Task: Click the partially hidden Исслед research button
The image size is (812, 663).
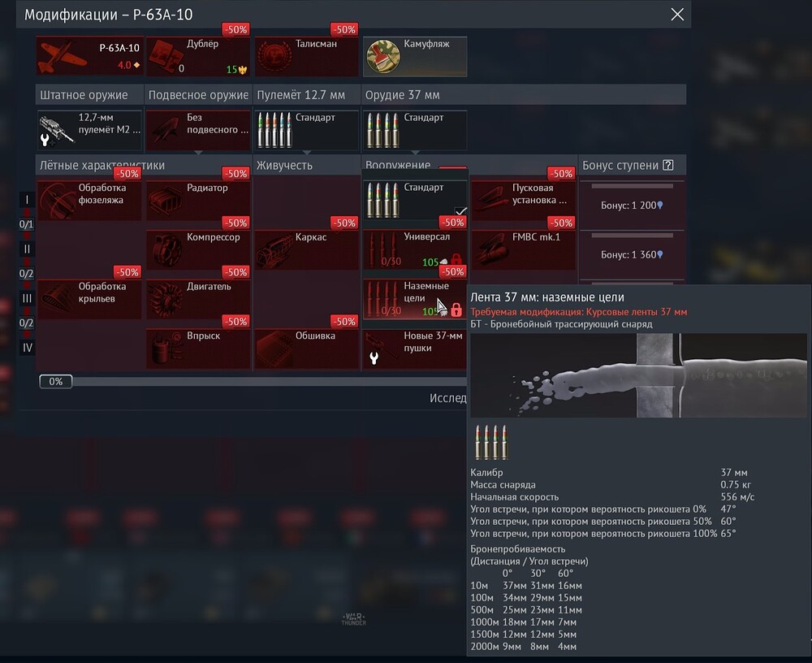Action: 448,397
